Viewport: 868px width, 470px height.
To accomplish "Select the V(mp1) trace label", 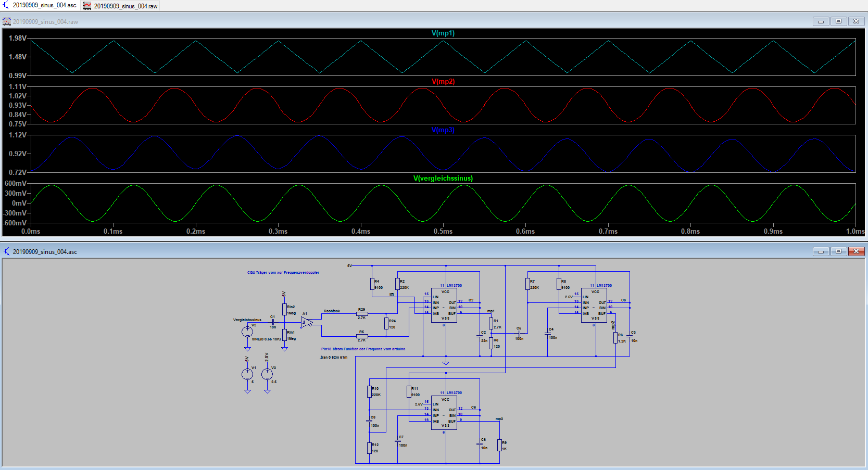I will pyautogui.click(x=443, y=33).
